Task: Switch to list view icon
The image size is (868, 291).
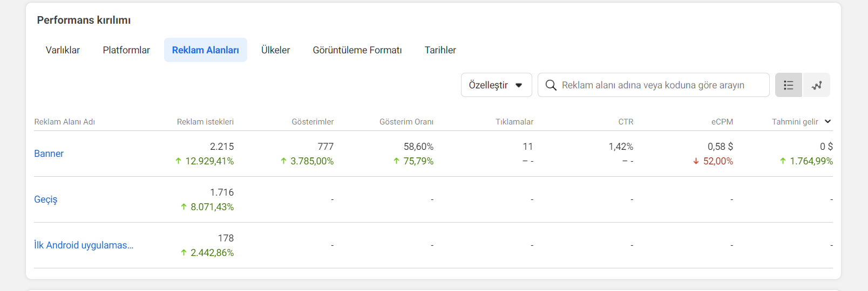Action: point(789,85)
